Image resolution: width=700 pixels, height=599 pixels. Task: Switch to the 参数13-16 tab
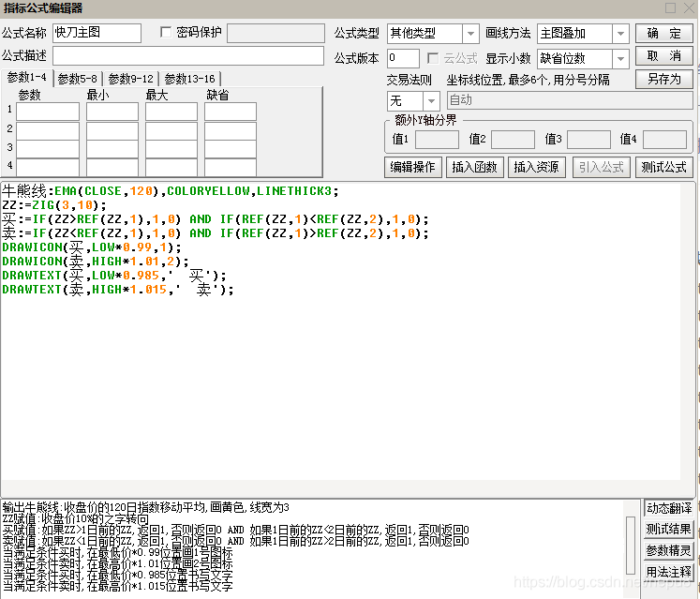(189, 79)
